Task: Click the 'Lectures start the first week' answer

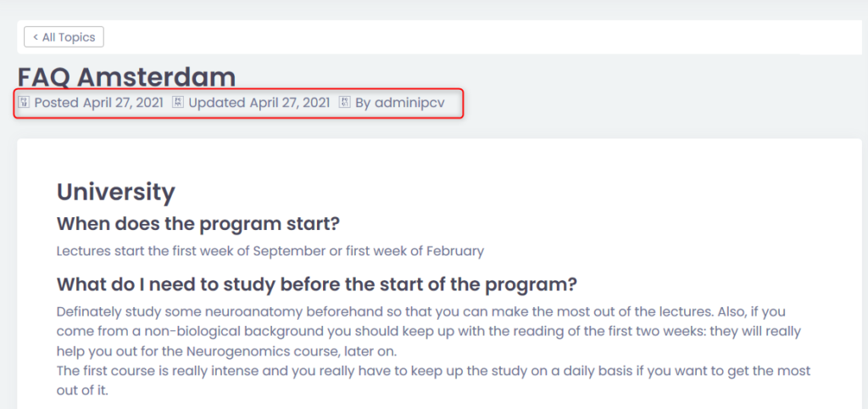Action: [270, 251]
